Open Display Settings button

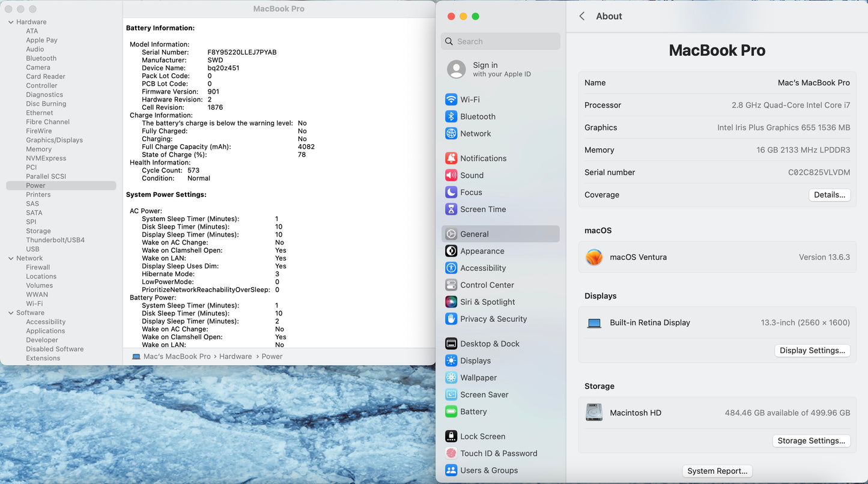812,351
